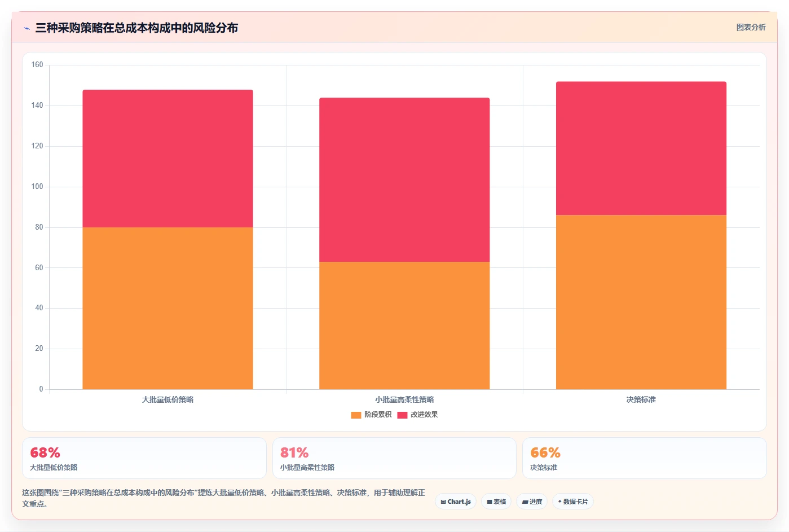Select the 数据卡片 tag chip
Viewport: 789px width, 532px height.
coord(573,502)
